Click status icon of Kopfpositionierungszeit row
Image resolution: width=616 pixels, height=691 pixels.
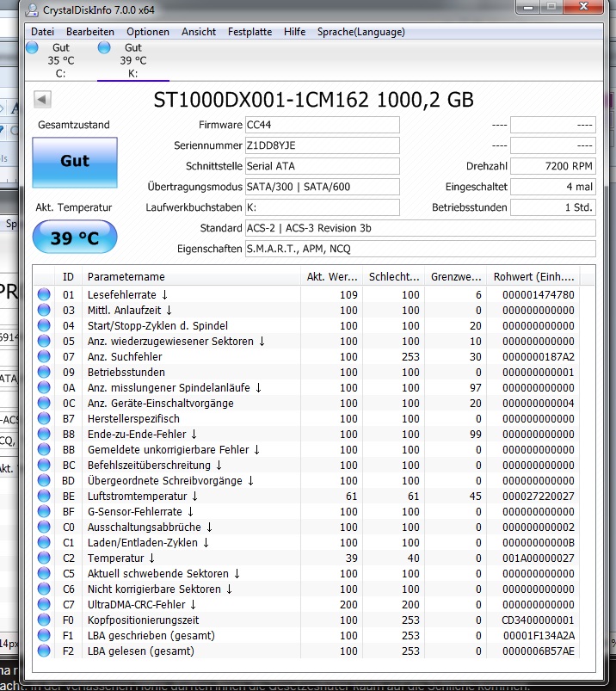click(44, 620)
